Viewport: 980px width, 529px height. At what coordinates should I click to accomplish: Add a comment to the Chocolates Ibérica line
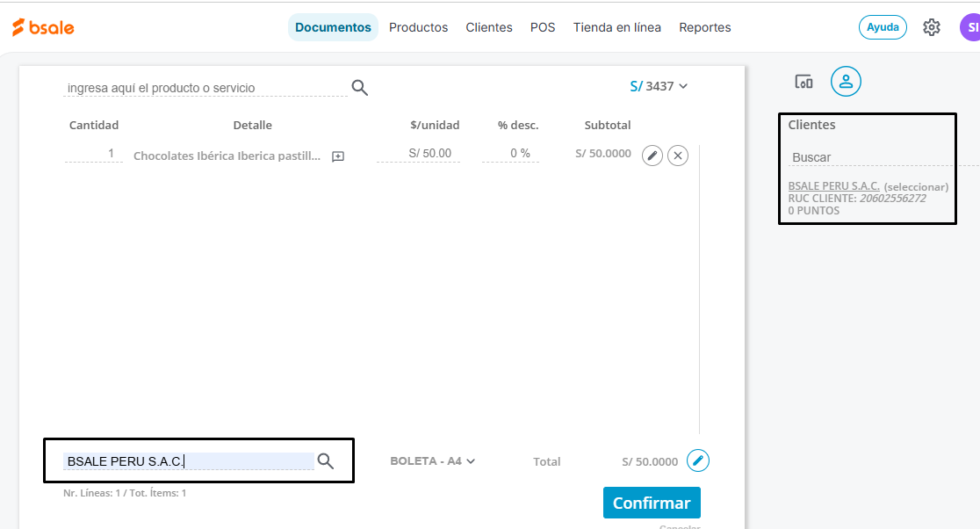(338, 156)
